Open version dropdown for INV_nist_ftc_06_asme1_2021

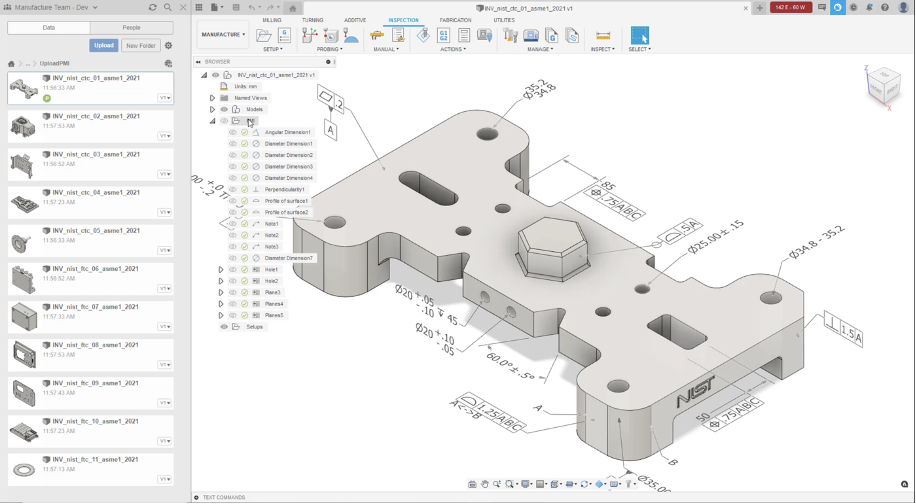164,288
